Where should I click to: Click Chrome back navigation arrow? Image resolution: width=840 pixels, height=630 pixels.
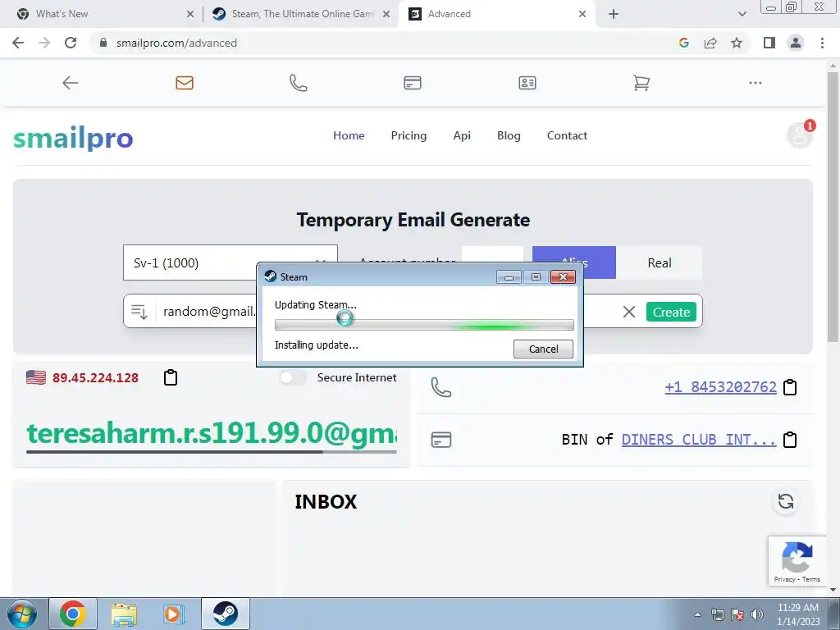(18, 43)
